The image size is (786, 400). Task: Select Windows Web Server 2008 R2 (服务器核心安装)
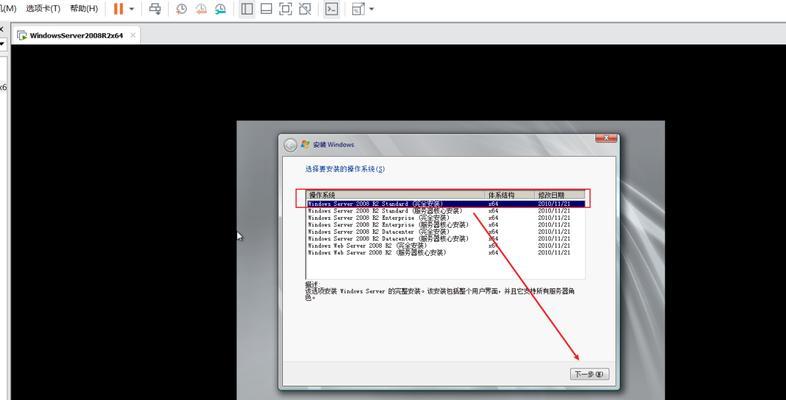446,253
